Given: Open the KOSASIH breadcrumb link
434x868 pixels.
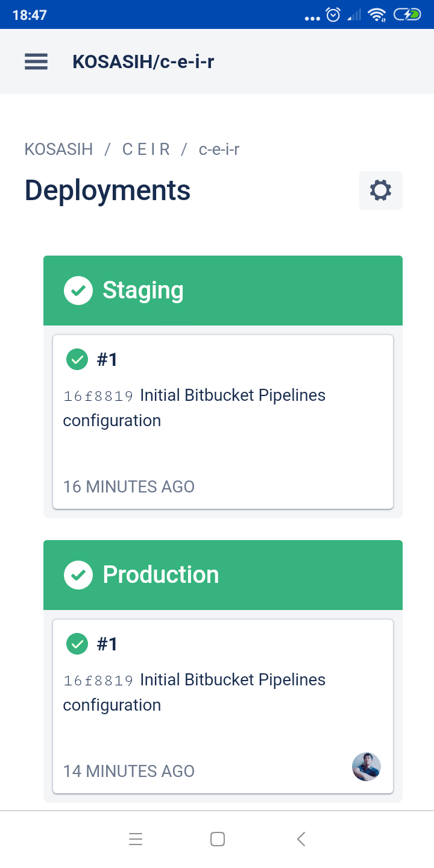Looking at the screenshot, I should pos(58,149).
